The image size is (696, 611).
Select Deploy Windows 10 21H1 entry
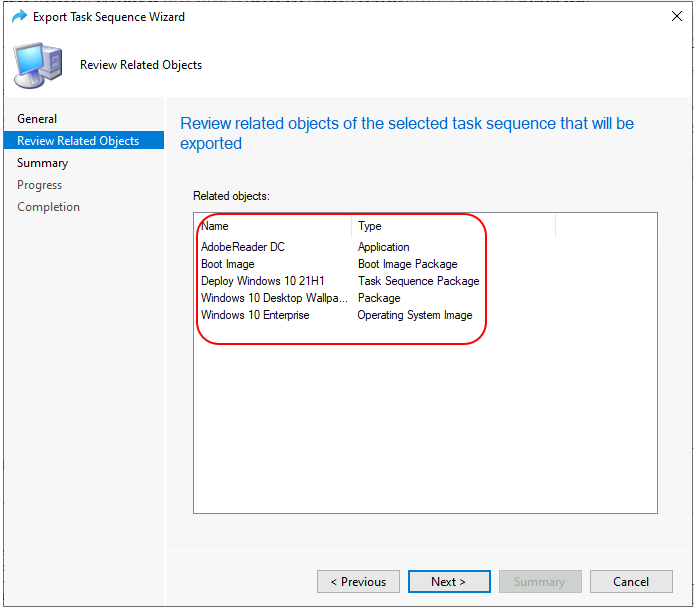pos(263,281)
